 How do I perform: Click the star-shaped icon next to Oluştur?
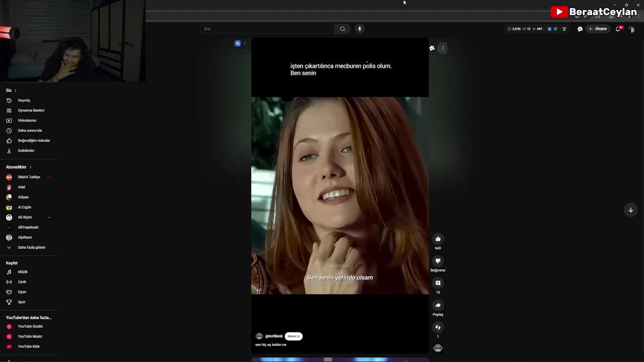[580, 29]
